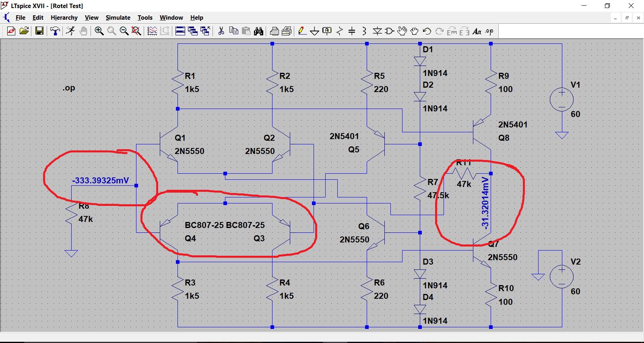The width and height of the screenshot is (644, 343).
Task: Cascade windows using the toolbar icon
Action: pos(193,31)
